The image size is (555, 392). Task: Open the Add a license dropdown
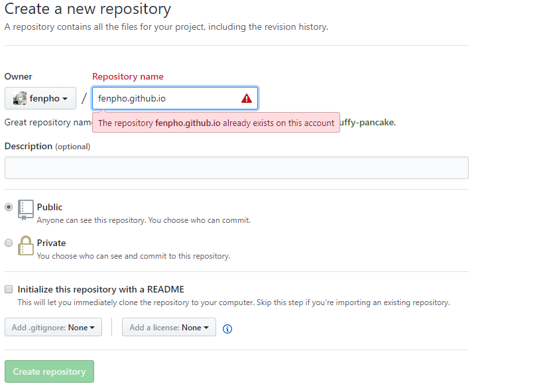pos(169,327)
